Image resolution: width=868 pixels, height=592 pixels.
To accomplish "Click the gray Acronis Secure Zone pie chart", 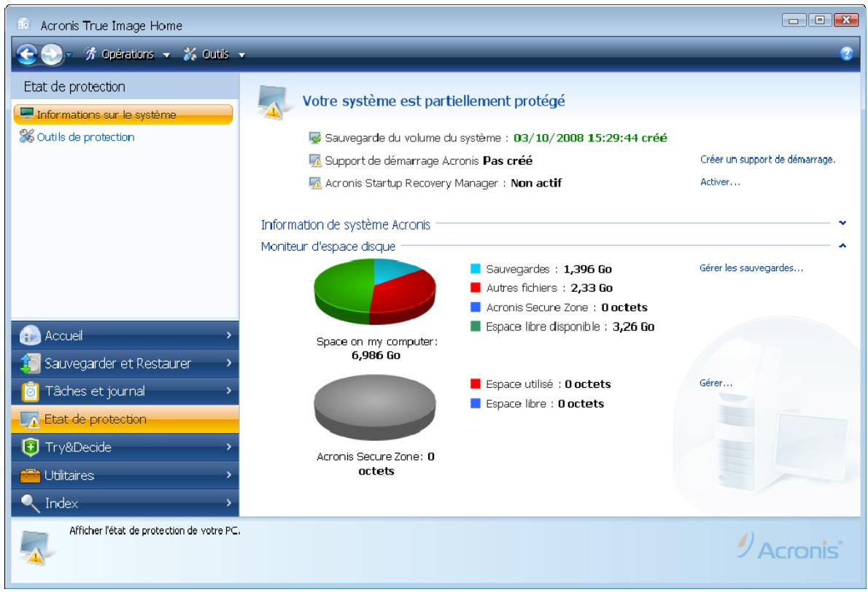I will coord(375,408).
